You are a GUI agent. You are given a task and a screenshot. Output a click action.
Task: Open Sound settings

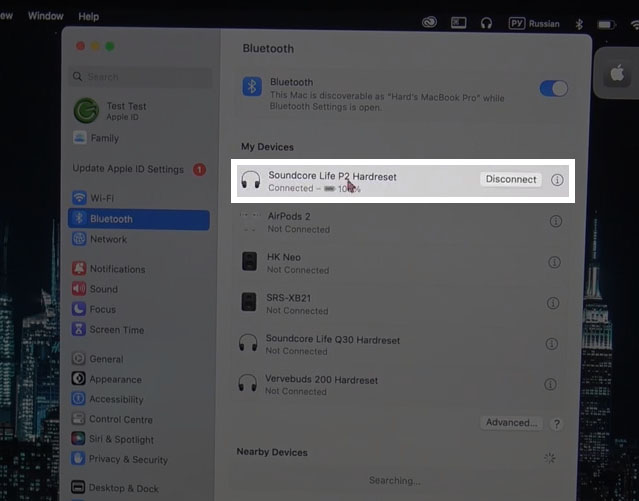pyautogui.click(x=95, y=289)
